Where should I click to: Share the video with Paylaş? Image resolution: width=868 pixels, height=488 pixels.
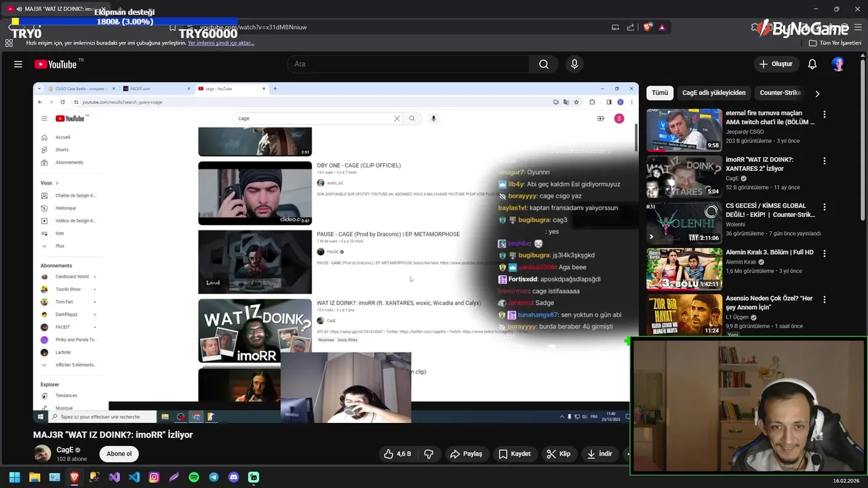(x=466, y=454)
